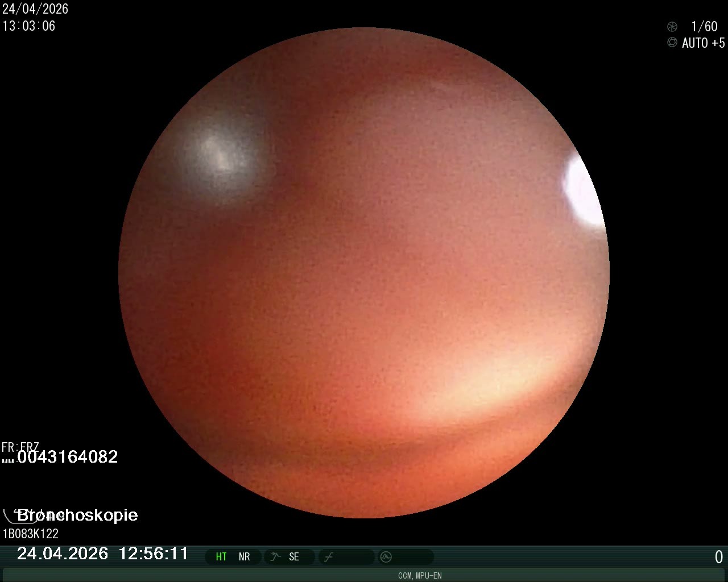Viewport: 728px width, 582px height.
Task: Toggle the NR noise reduction indicator
Action: (x=244, y=557)
